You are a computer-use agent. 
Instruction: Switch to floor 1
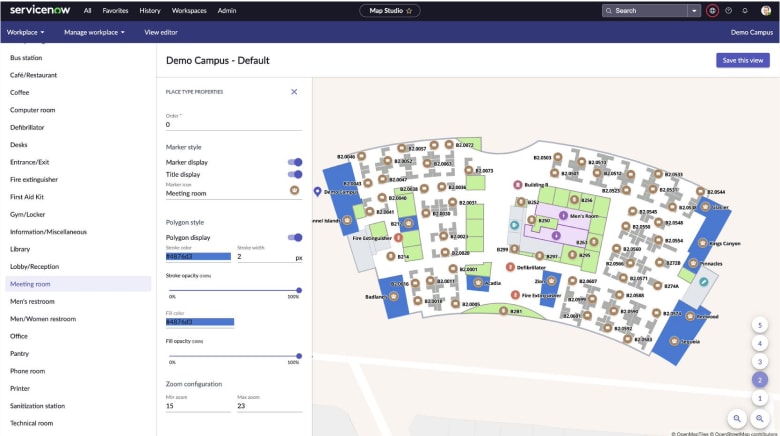(x=760, y=398)
